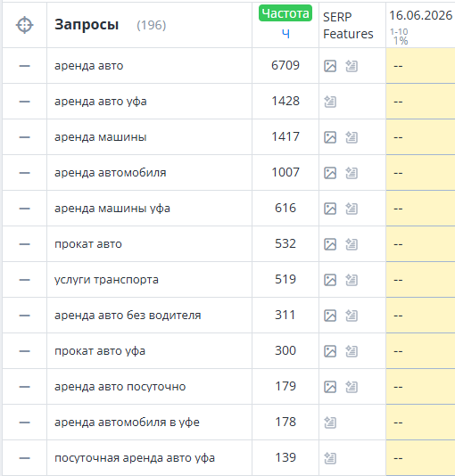Click the crosshair target icon in header
The width and height of the screenshot is (455, 476).
pyautogui.click(x=24, y=25)
